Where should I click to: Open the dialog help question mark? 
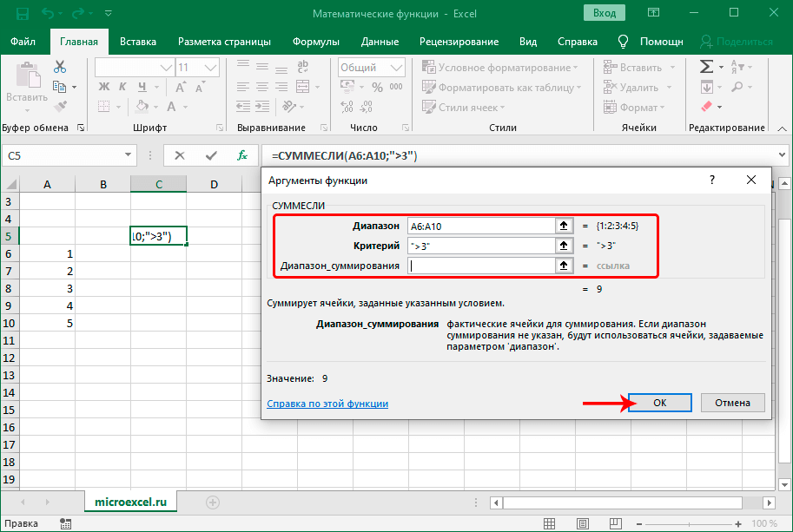click(x=712, y=180)
